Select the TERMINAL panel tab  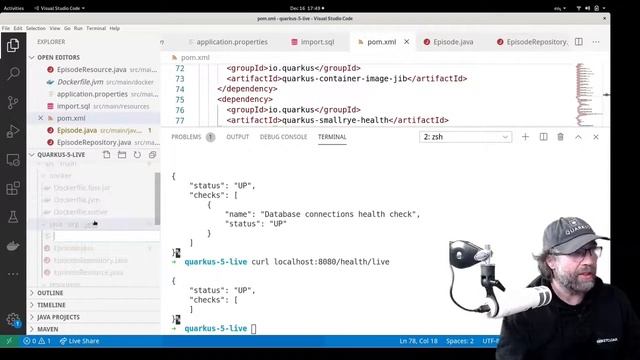[332, 137]
